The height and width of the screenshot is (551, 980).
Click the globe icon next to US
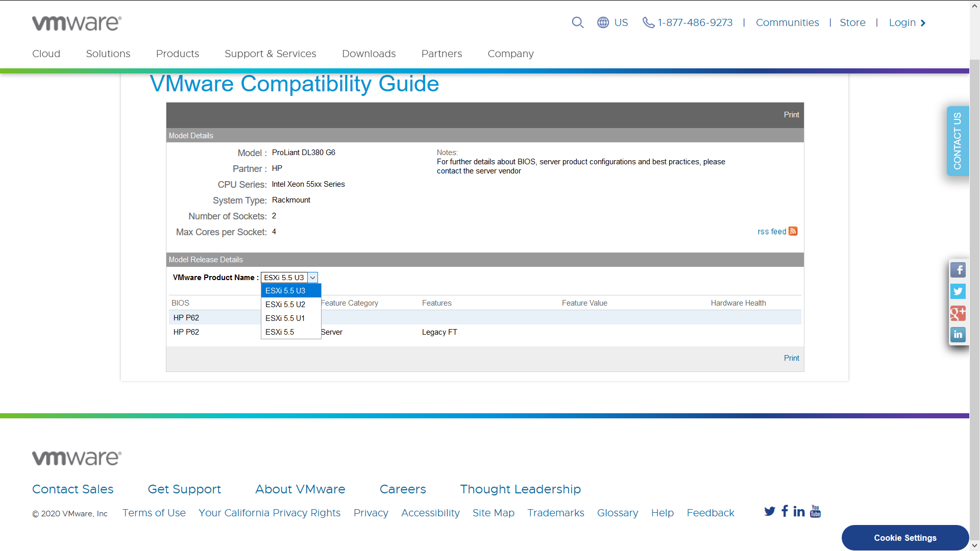click(603, 22)
